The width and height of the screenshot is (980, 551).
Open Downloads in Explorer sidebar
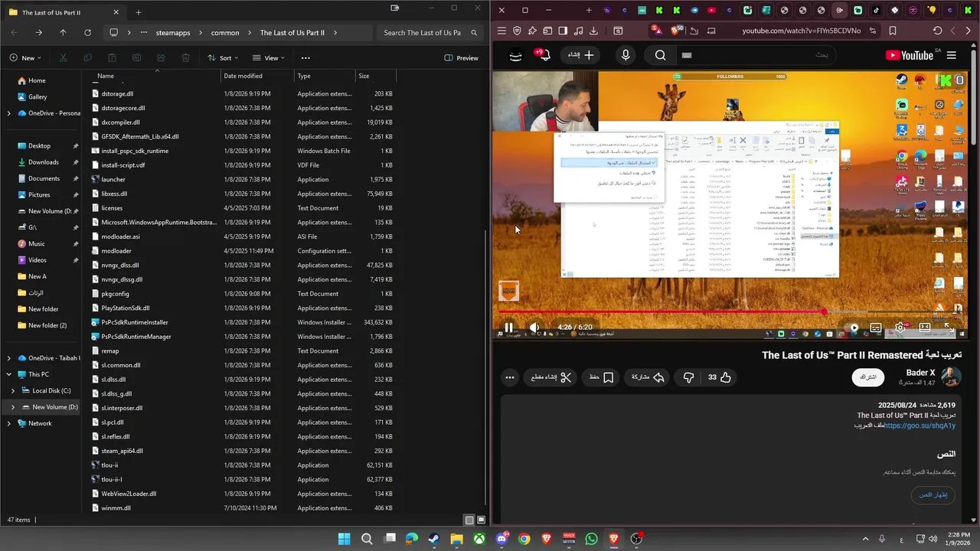point(43,162)
